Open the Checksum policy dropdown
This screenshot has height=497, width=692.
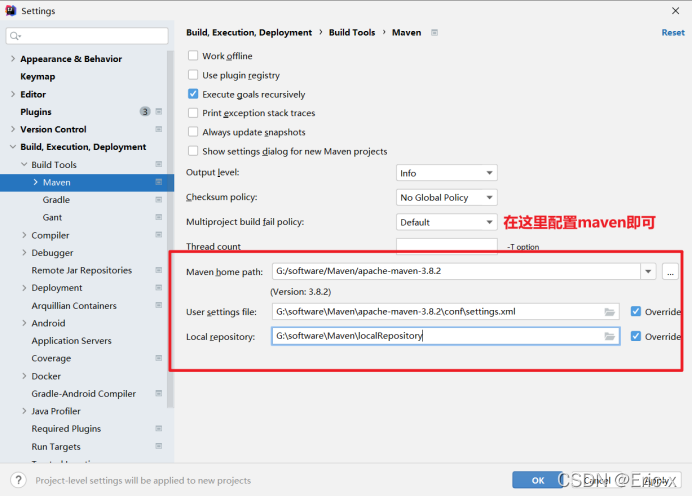[447, 197]
